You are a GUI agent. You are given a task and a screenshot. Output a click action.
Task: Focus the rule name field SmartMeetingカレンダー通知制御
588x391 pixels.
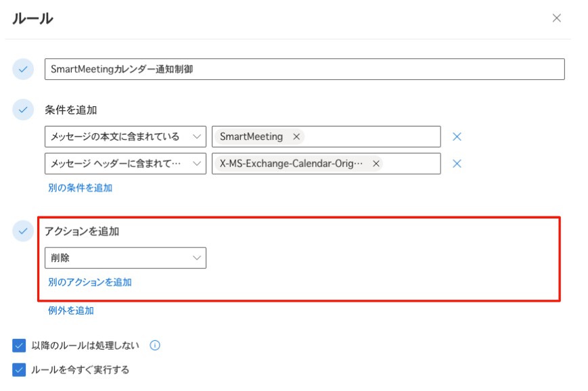pyautogui.click(x=304, y=70)
